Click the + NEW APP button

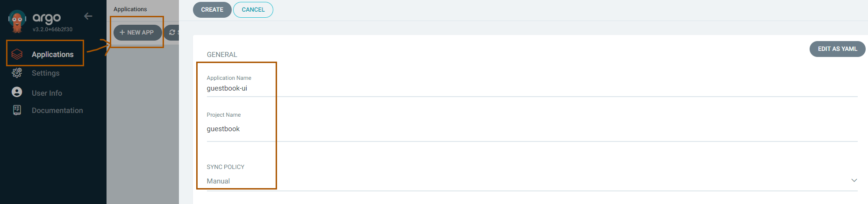(137, 33)
